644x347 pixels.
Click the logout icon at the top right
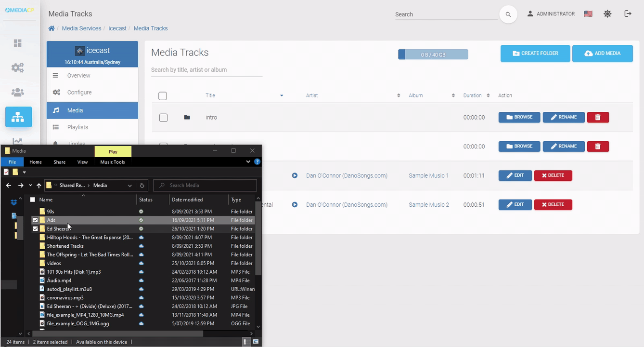628,13
